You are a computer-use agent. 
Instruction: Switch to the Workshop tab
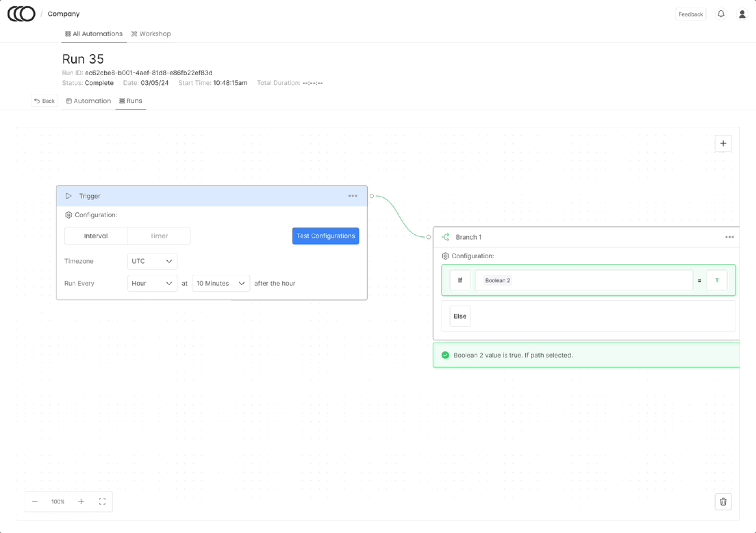tap(151, 34)
